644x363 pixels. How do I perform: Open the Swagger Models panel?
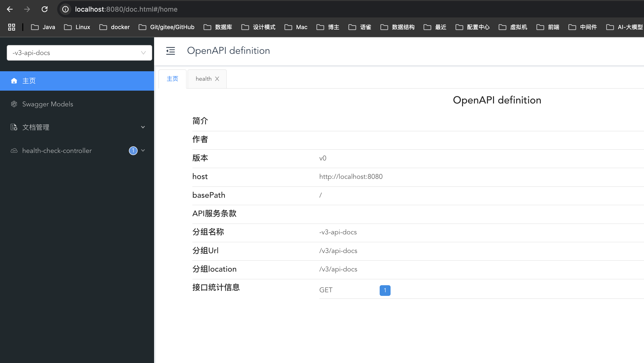click(47, 104)
